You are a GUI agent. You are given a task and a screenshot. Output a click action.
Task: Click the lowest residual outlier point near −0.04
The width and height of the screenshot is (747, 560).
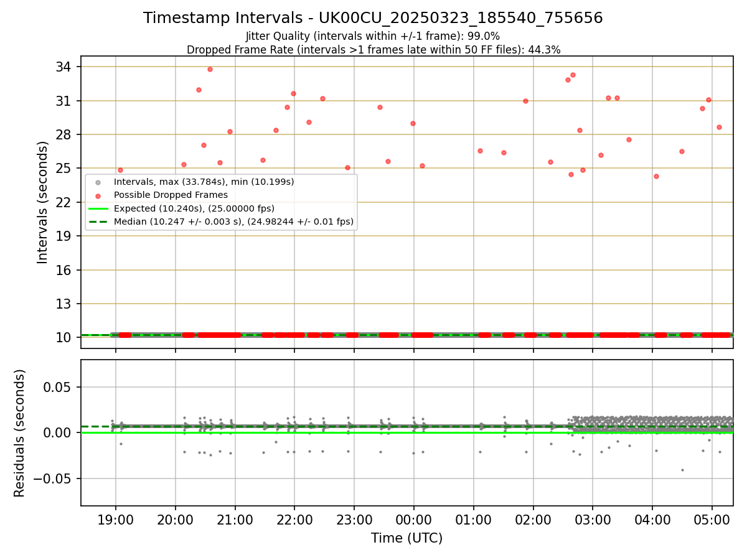tap(682, 470)
